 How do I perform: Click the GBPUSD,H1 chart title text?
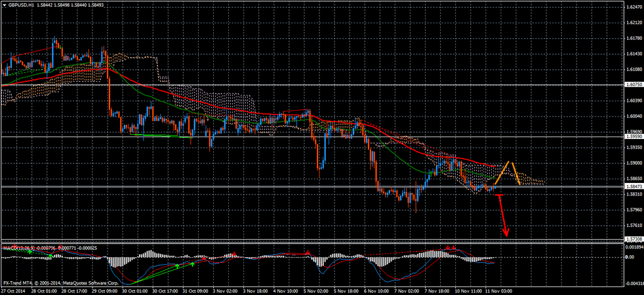tap(21, 6)
